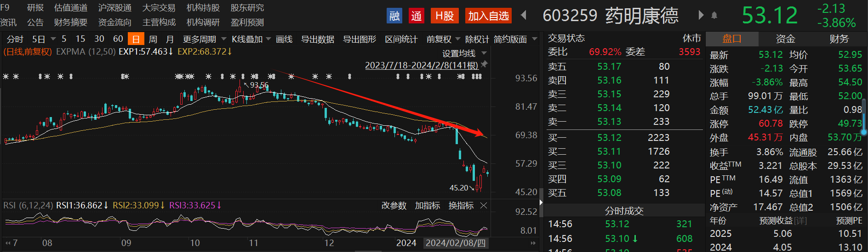868x252 pixels.
Task: Click the 画线 drawing tool button
Action: (284, 39)
